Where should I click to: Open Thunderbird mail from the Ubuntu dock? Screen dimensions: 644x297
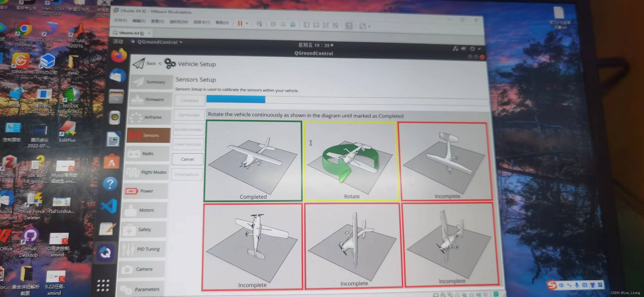coord(118,76)
